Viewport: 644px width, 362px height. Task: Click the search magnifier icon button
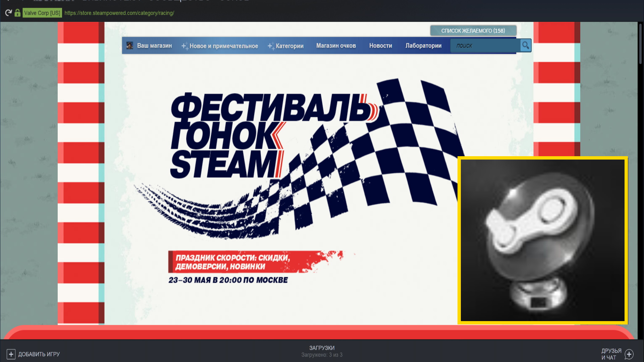coord(526,45)
